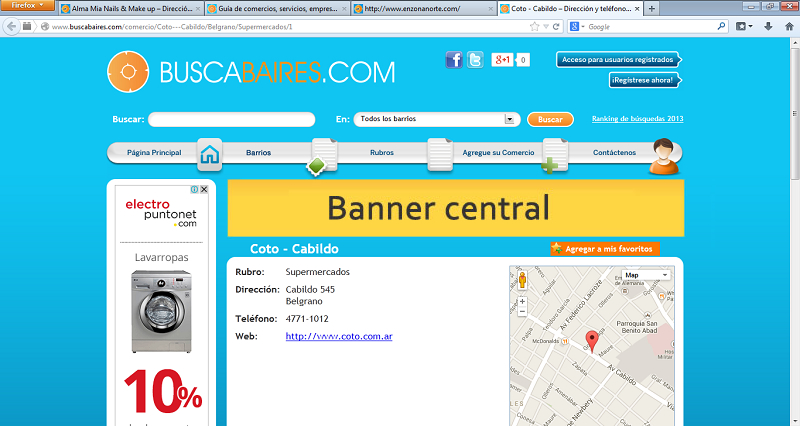Zoom out on the map
This screenshot has height=426, width=800.
[522, 311]
